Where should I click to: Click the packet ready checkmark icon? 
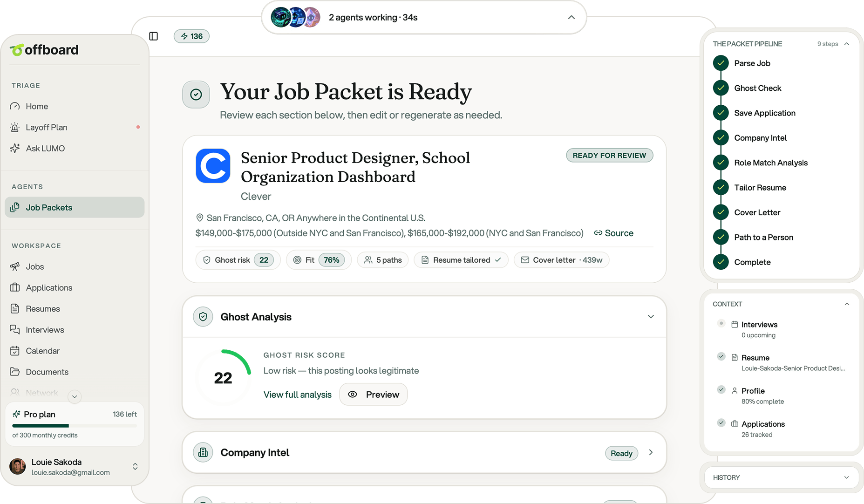click(196, 95)
